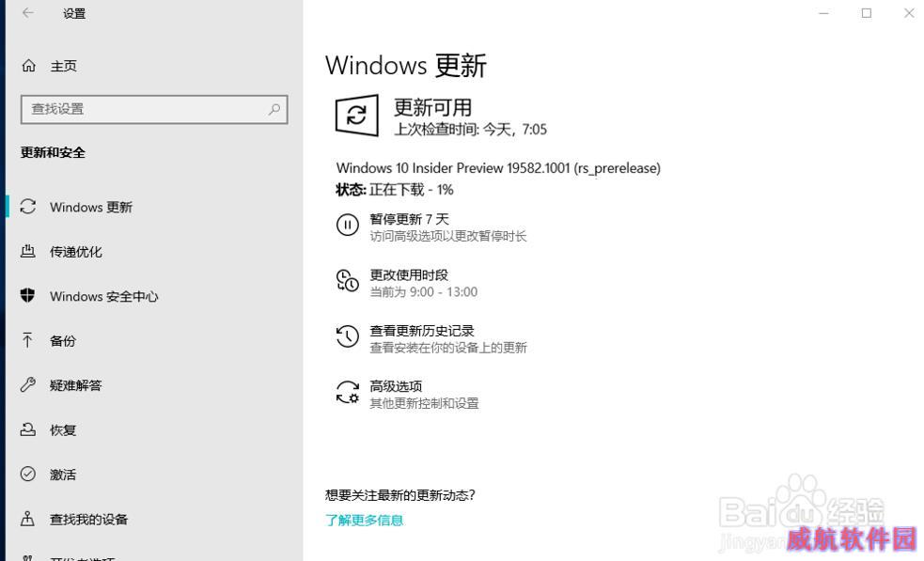Click the 备份 upload arrow icon
The image size is (924, 561).
[x=27, y=340]
